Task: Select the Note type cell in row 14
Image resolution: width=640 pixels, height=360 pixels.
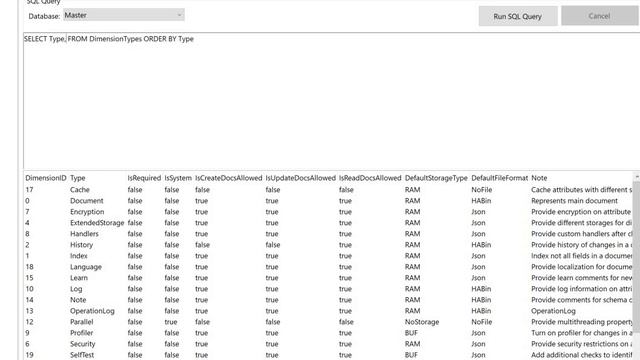Action: tap(78, 300)
